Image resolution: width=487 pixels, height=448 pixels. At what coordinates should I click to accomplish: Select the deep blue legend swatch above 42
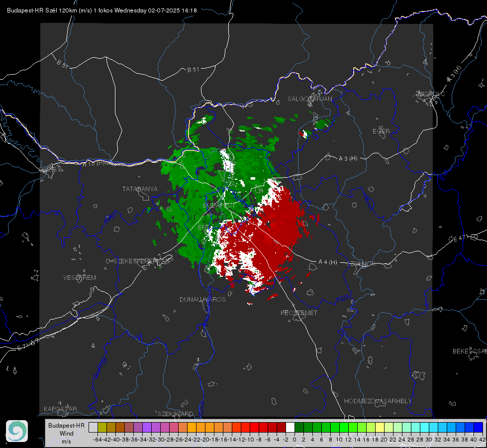[x=479, y=427]
